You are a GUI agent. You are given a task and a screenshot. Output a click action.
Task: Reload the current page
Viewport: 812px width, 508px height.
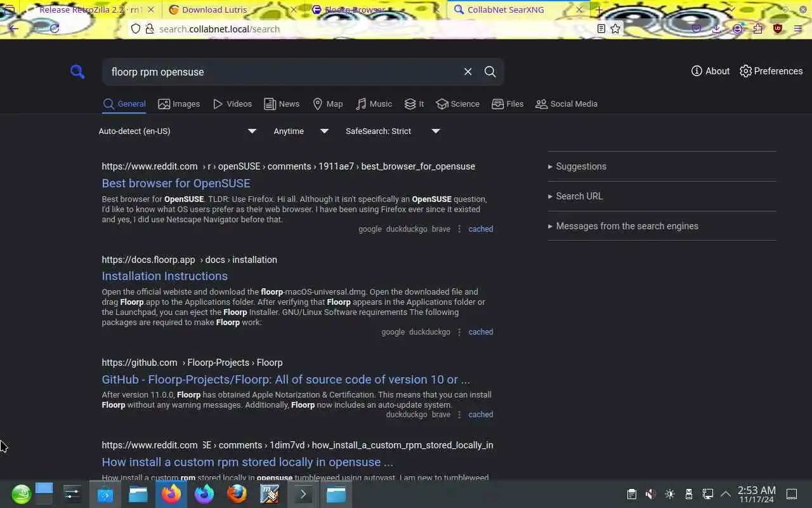(x=55, y=29)
